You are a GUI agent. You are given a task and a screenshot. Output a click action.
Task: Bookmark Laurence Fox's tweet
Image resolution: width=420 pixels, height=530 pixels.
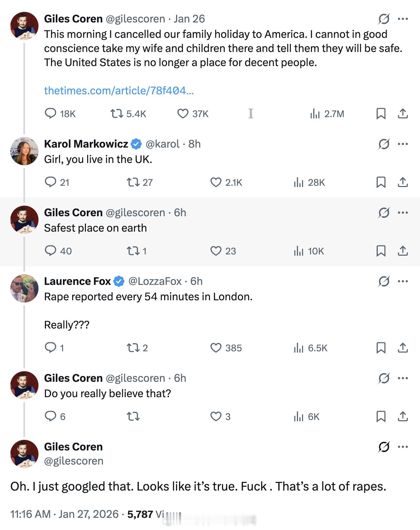pyautogui.click(x=381, y=348)
